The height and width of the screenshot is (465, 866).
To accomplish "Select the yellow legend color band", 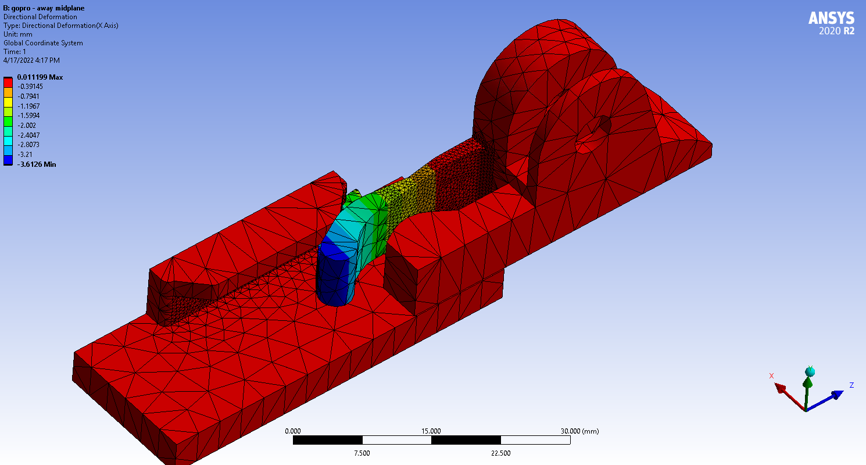I will click(x=8, y=102).
